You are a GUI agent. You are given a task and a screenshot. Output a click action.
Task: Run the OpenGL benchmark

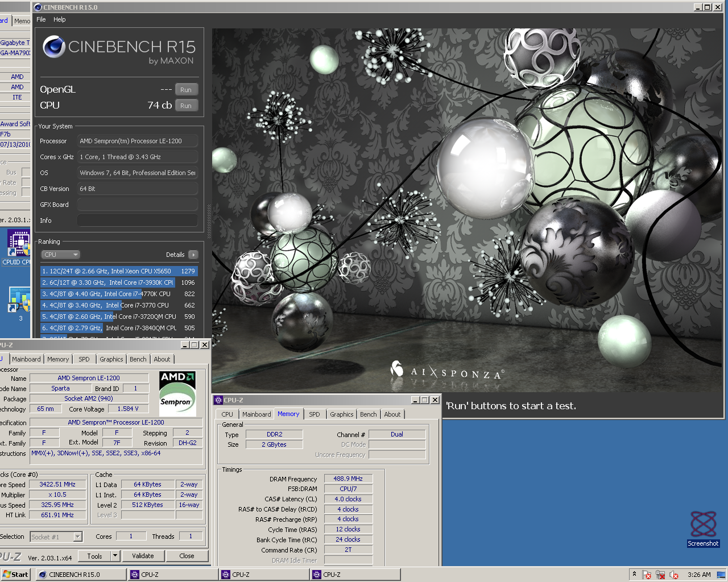click(186, 90)
